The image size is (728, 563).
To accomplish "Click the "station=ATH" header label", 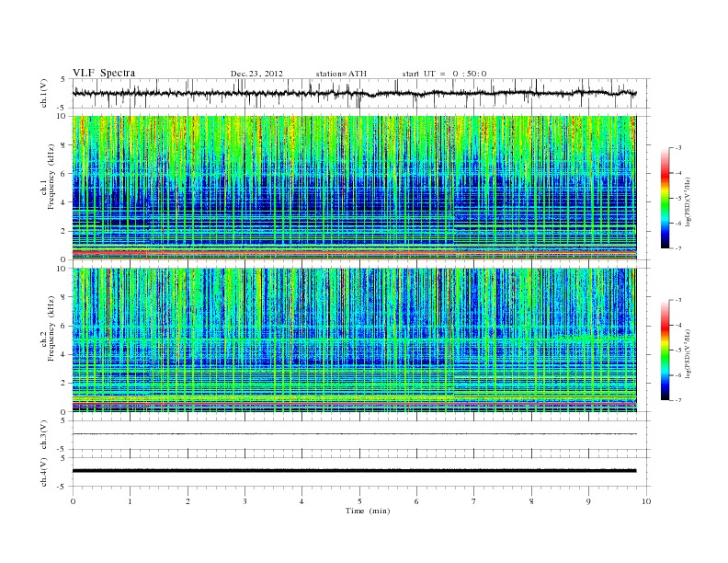I will 341,74.
